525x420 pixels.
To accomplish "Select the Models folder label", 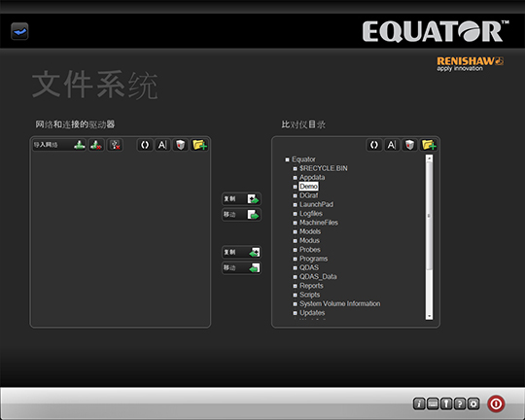I will (310, 231).
